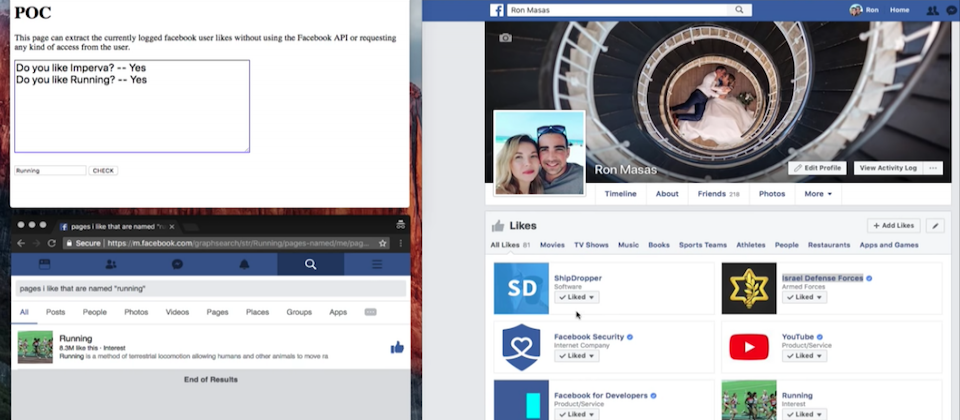This screenshot has width=960, height=420.
Task: Open the About profile tab
Action: [x=667, y=194]
